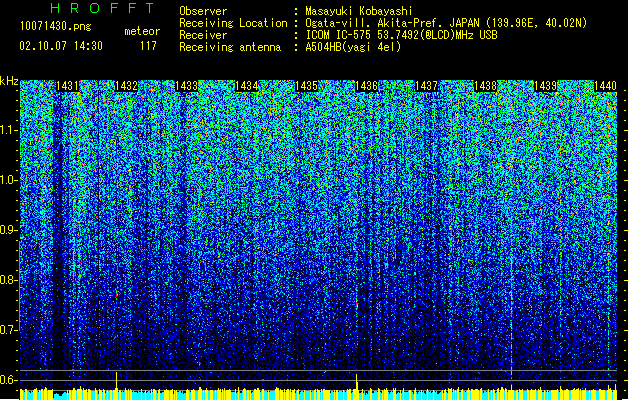The image size is (629, 400).
Task: Click the red meteor echo below 1432
Action: point(117,295)
